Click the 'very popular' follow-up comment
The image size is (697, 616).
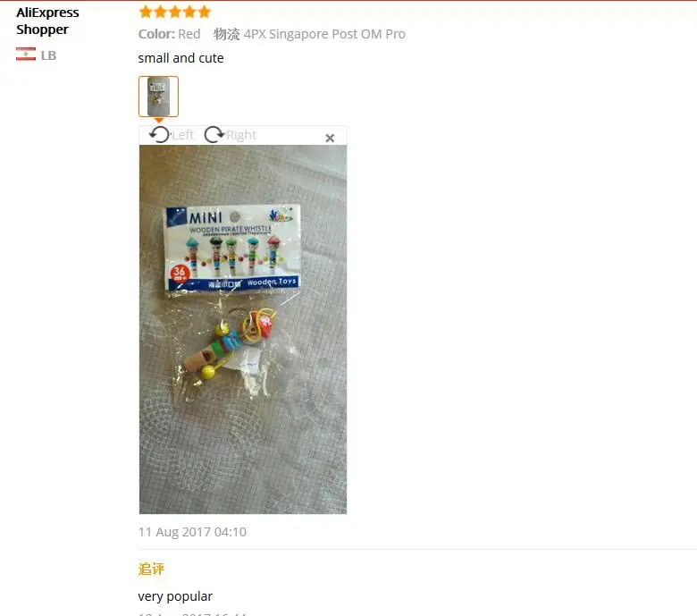click(175, 596)
